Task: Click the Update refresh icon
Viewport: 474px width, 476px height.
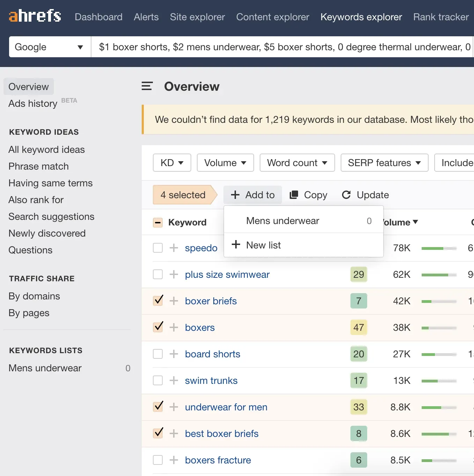Action: point(346,195)
